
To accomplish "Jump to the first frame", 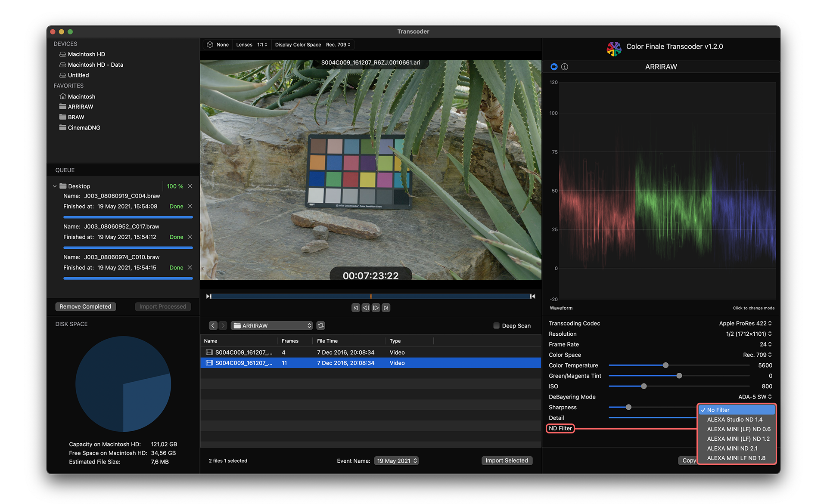I will (x=355, y=308).
